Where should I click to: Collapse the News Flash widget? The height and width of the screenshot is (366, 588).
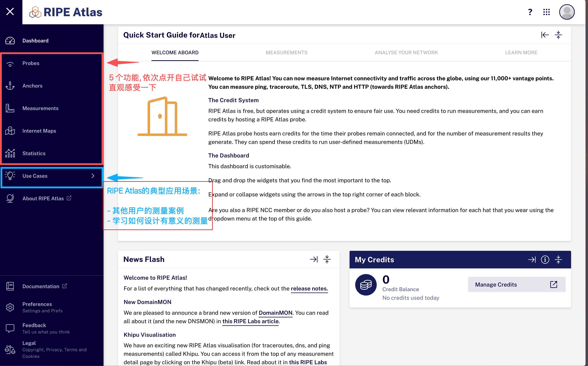tap(327, 259)
